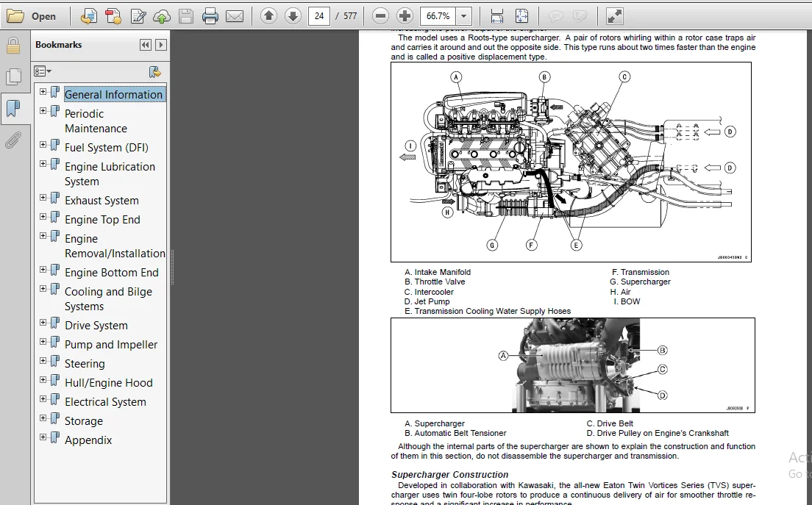Click the cloud upload icon
The image size is (812, 505).
pos(162,16)
